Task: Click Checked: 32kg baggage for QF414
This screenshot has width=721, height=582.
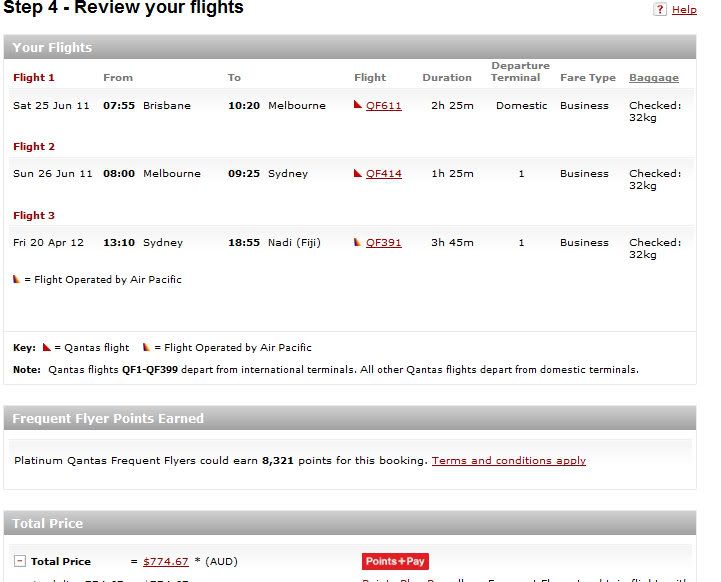Action: coord(655,179)
